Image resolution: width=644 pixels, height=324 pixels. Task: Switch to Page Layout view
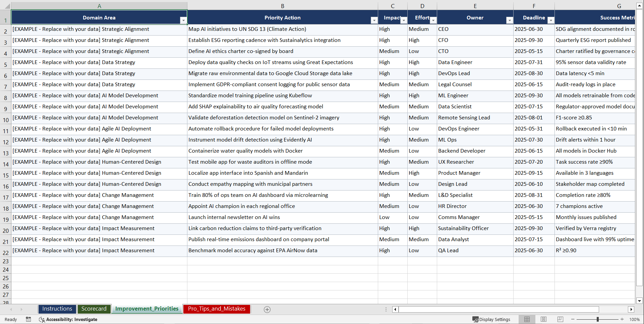[543, 319]
